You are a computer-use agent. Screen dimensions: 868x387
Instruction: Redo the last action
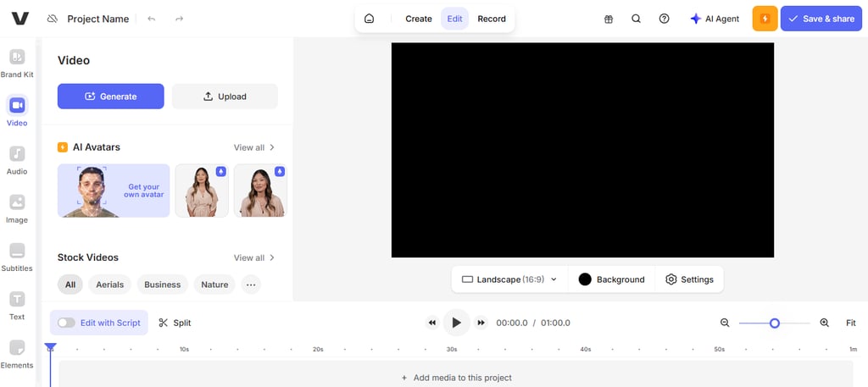pos(179,19)
